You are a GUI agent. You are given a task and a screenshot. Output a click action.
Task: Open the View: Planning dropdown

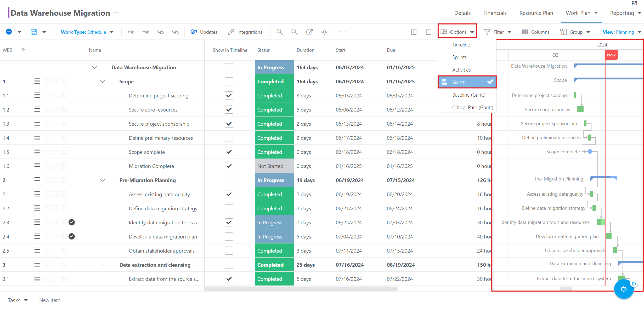[x=622, y=32]
